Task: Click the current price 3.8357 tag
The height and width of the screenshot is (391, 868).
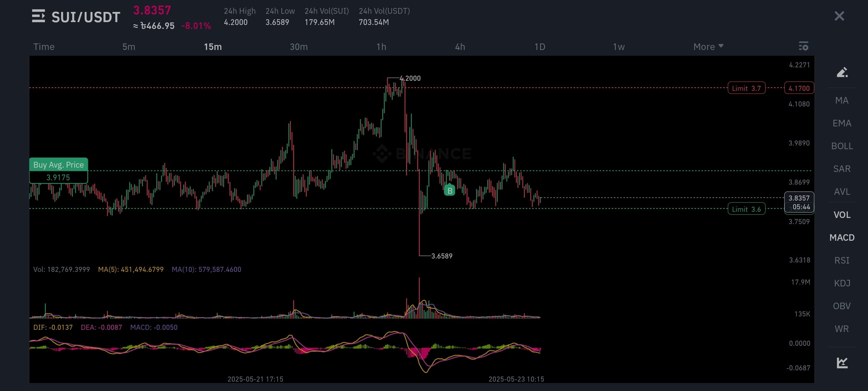Action: [x=799, y=202]
